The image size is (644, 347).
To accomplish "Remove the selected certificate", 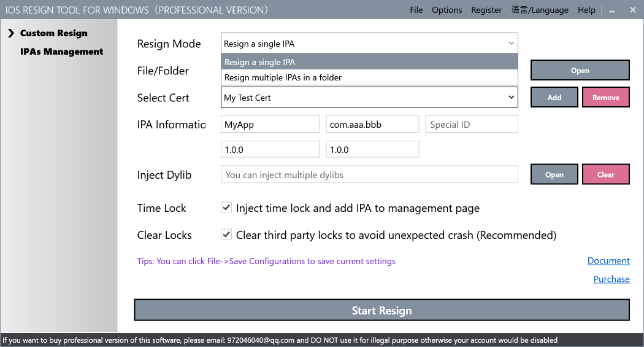I will pyautogui.click(x=605, y=98).
